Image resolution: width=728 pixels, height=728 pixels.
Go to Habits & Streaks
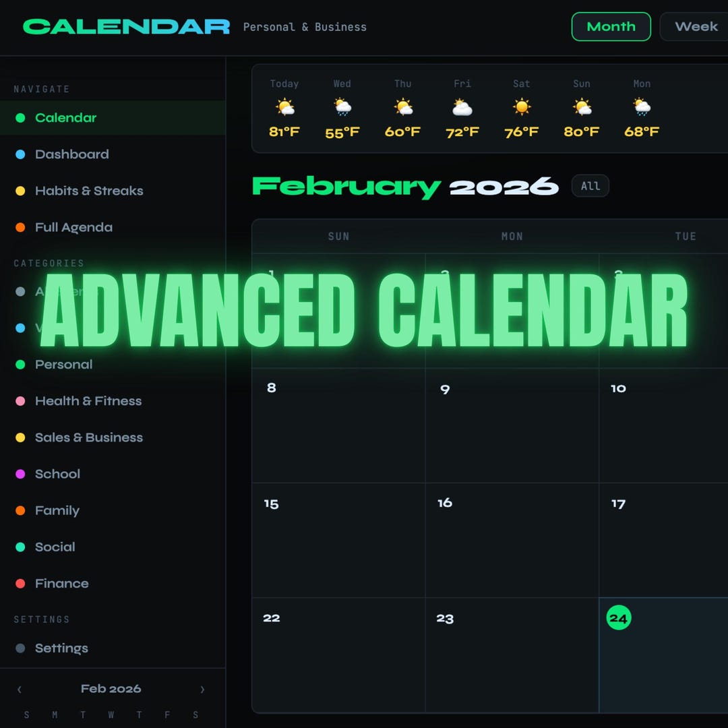pos(113,191)
